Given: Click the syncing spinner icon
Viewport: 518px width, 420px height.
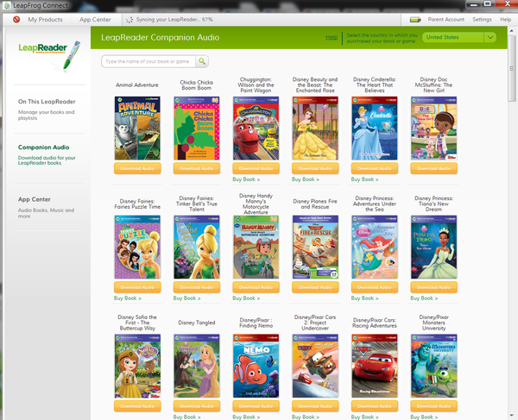Looking at the screenshot, I should pos(129,20).
